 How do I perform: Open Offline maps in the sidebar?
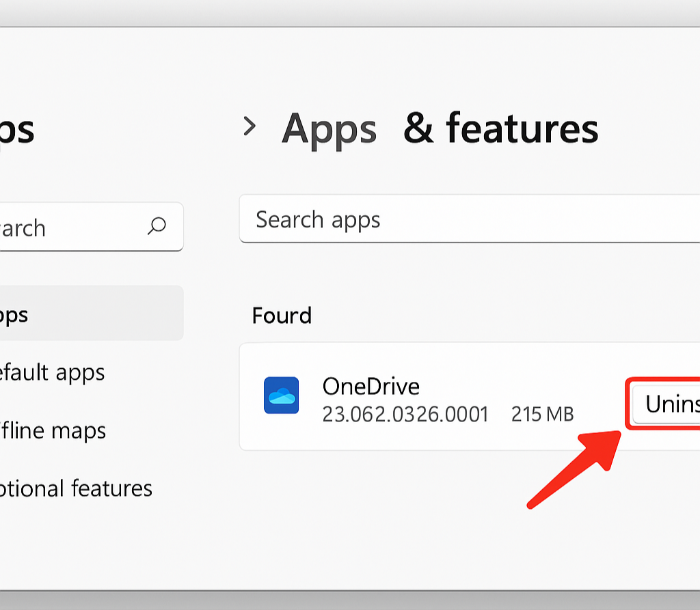click(x=53, y=430)
